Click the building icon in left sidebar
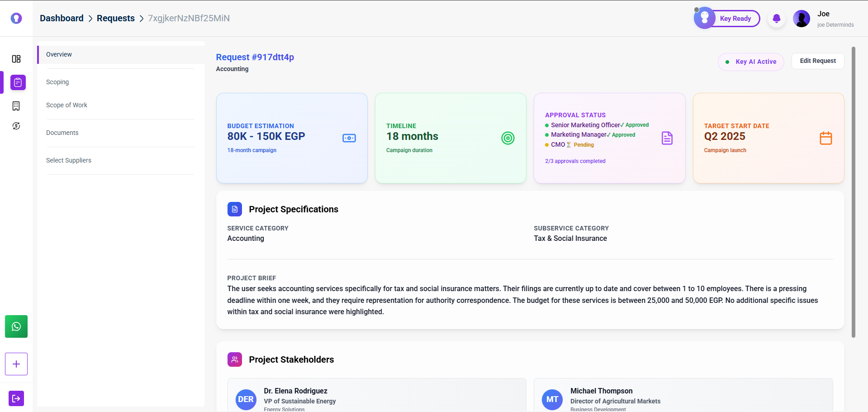This screenshot has height=412, width=868. tap(16, 106)
